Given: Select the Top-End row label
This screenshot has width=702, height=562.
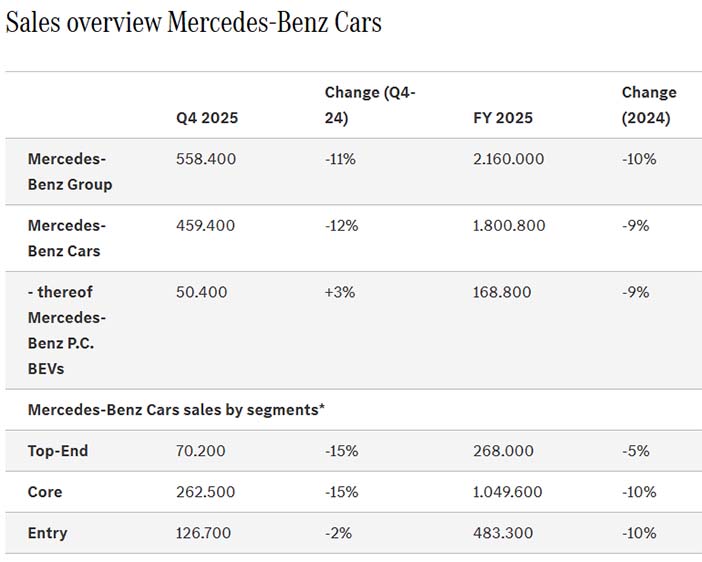Looking at the screenshot, I should [58, 451].
